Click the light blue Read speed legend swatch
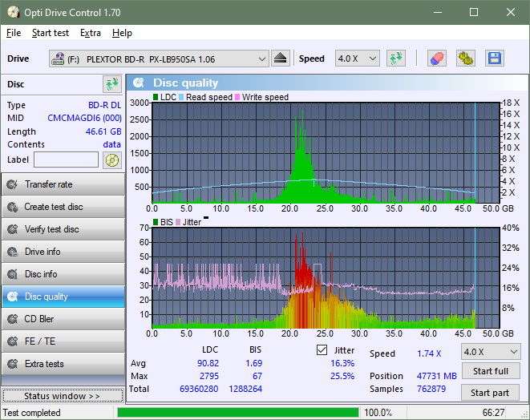Image resolution: width=530 pixels, height=420 pixels. click(x=181, y=97)
